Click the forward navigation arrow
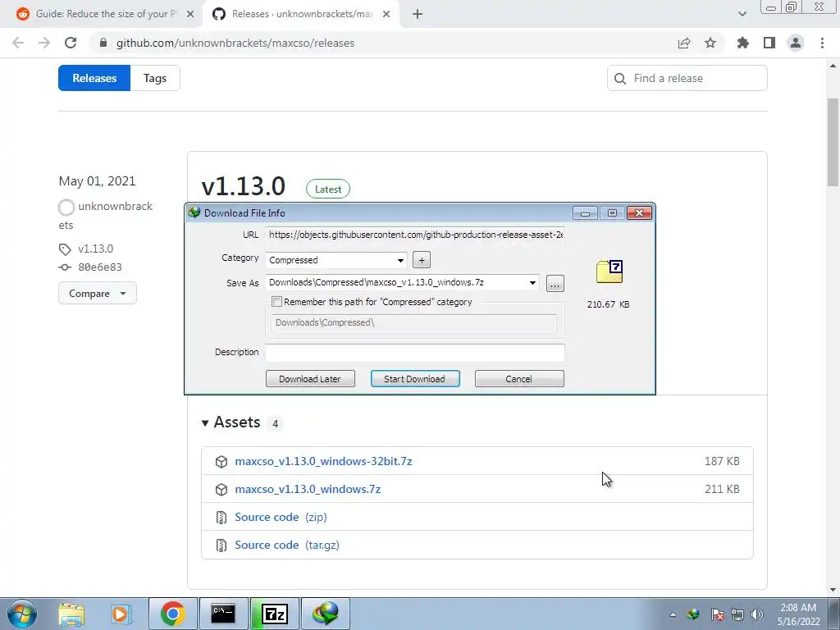The height and width of the screenshot is (630, 840). [44, 43]
